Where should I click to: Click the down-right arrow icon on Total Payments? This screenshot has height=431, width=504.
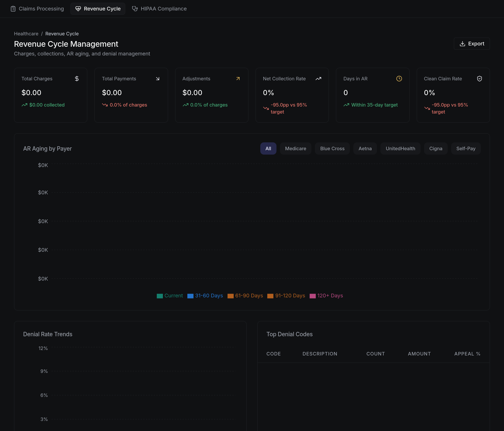tap(158, 79)
